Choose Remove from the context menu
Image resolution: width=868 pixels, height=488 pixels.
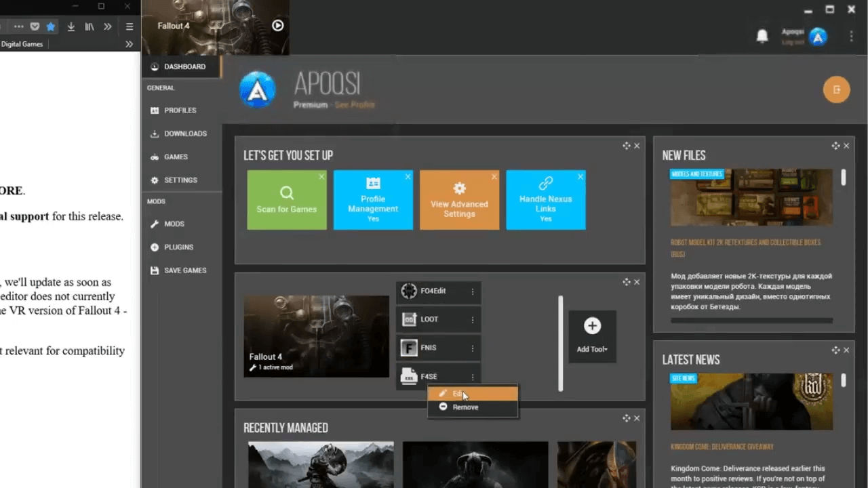(x=473, y=407)
